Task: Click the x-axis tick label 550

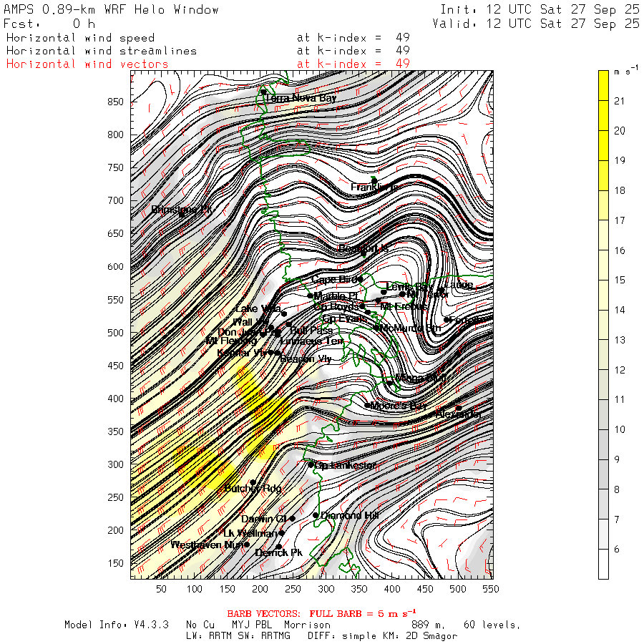Action: coord(491,589)
